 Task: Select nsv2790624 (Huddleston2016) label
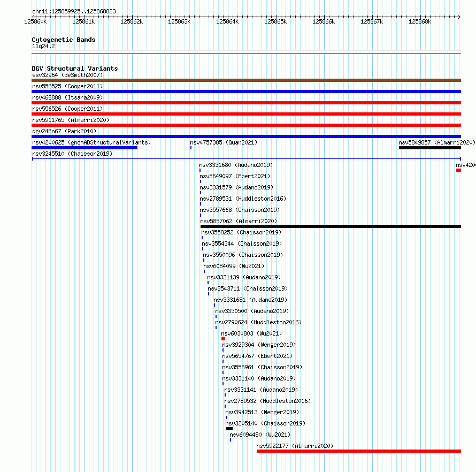coord(258,322)
